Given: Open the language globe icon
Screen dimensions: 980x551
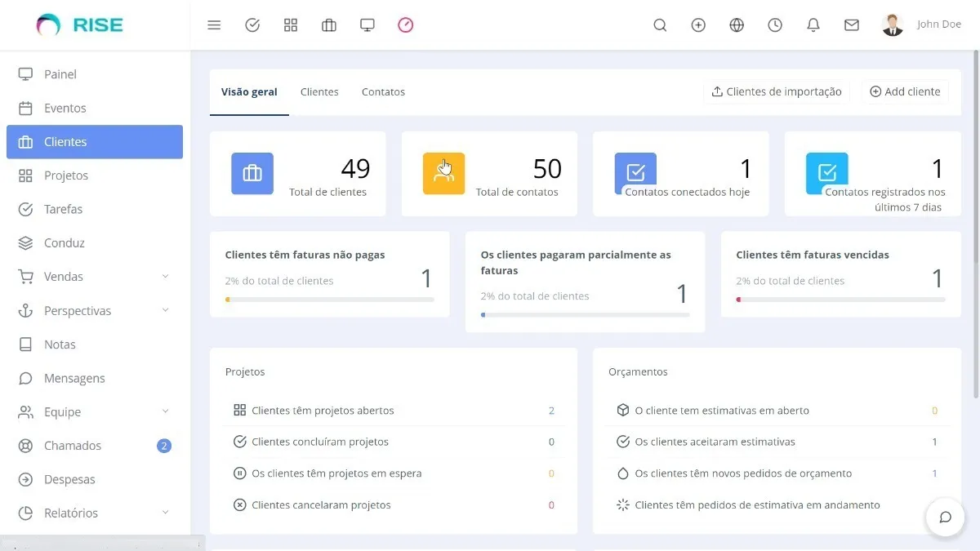Looking at the screenshot, I should click(737, 25).
